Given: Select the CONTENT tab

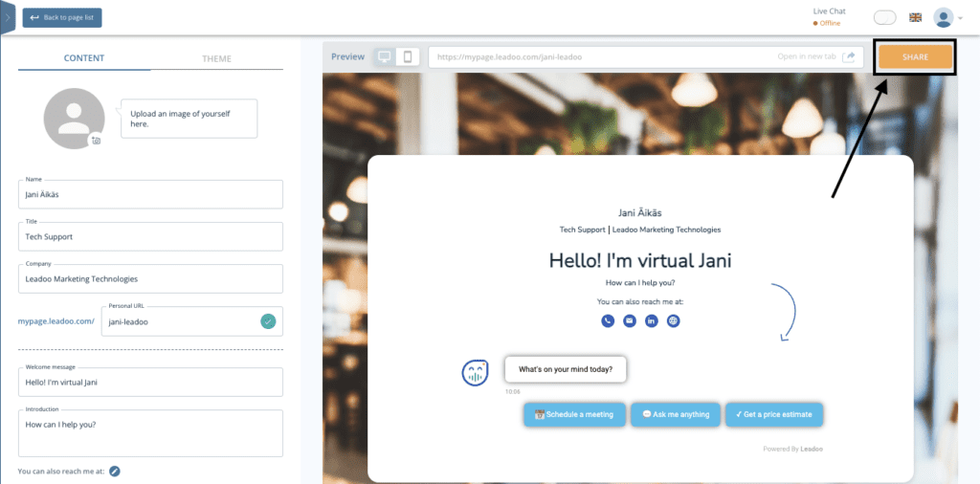Looking at the screenshot, I should pyautogui.click(x=84, y=58).
